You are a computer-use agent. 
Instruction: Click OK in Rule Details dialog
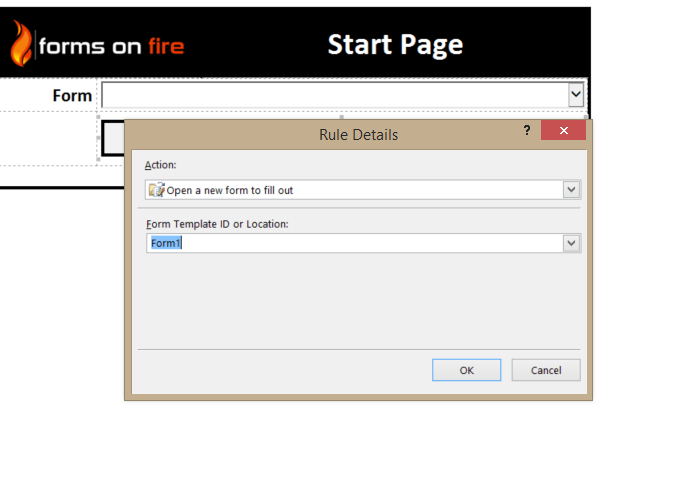(466, 370)
